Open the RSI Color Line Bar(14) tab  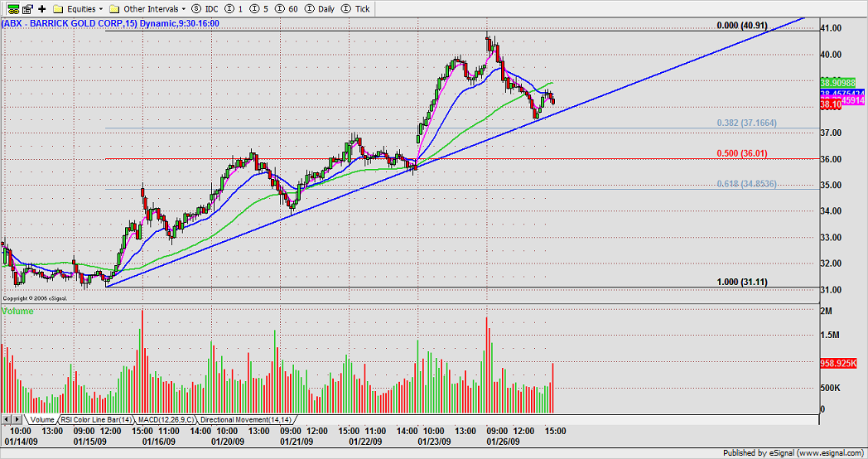point(96,420)
